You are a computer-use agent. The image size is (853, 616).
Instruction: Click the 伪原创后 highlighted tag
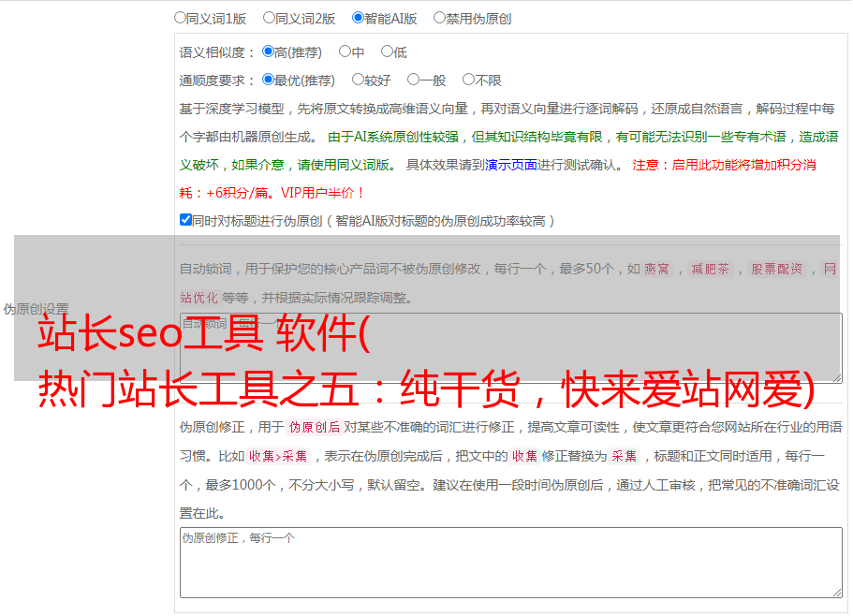pos(314,427)
